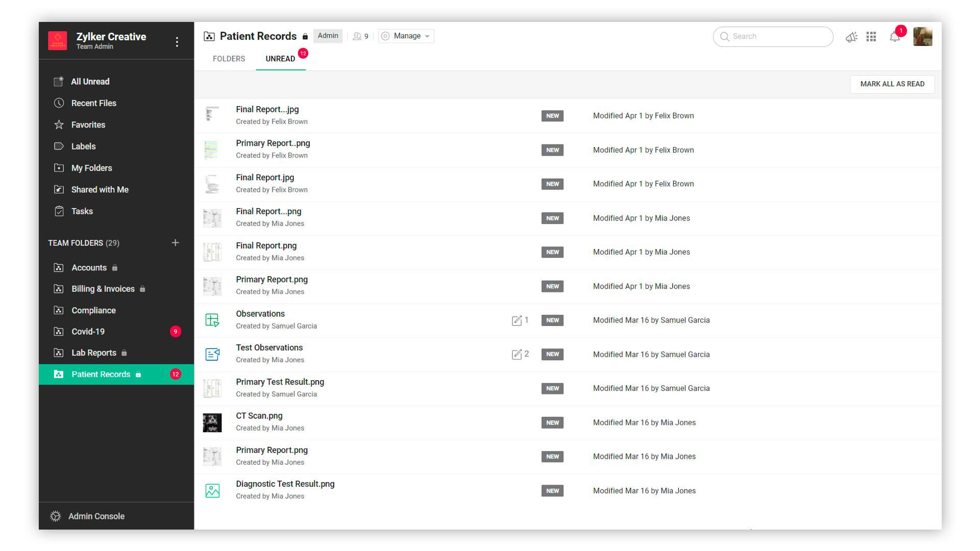
Task: Open the three-dot team menu
Action: pos(177,42)
